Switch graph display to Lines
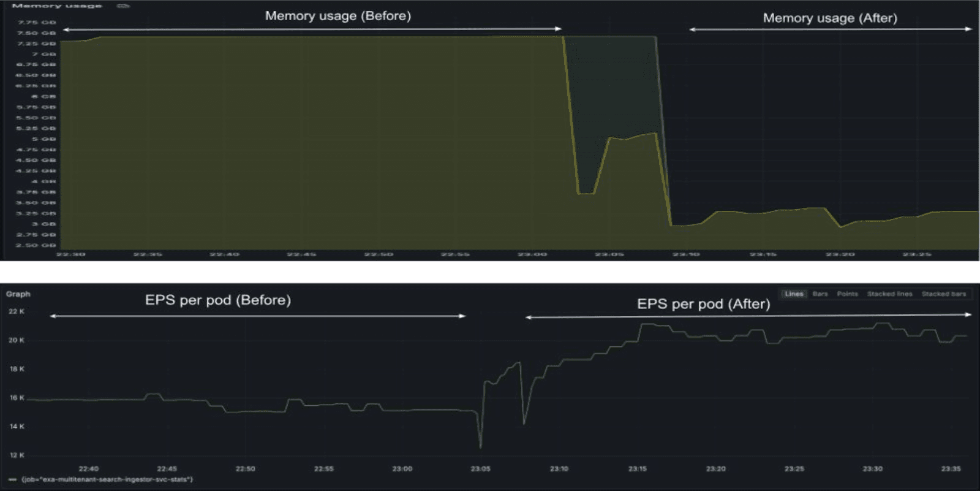The height and width of the screenshot is (491, 980). (x=794, y=294)
